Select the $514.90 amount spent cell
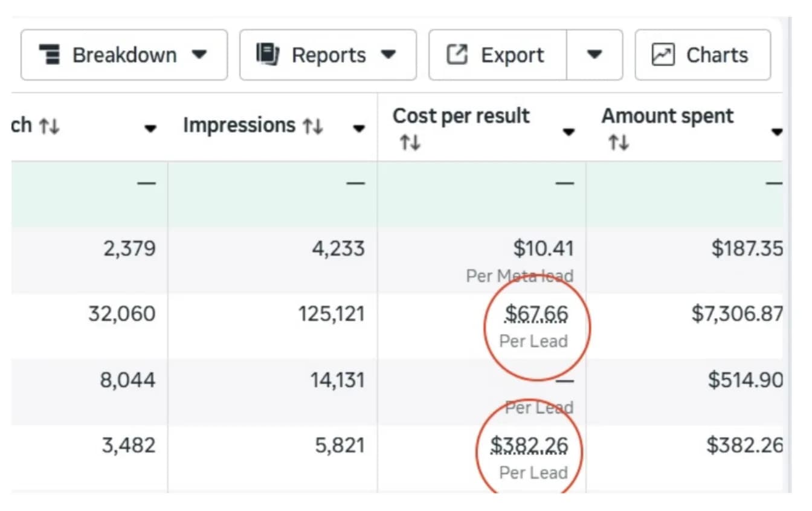Image resolution: width=812 pixels, height=511 pixels. [746, 380]
